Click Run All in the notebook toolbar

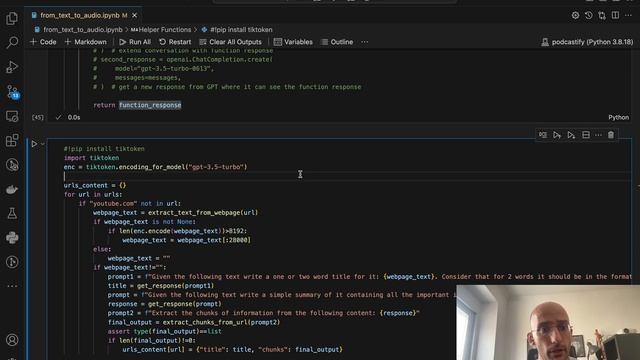pos(135,42)
